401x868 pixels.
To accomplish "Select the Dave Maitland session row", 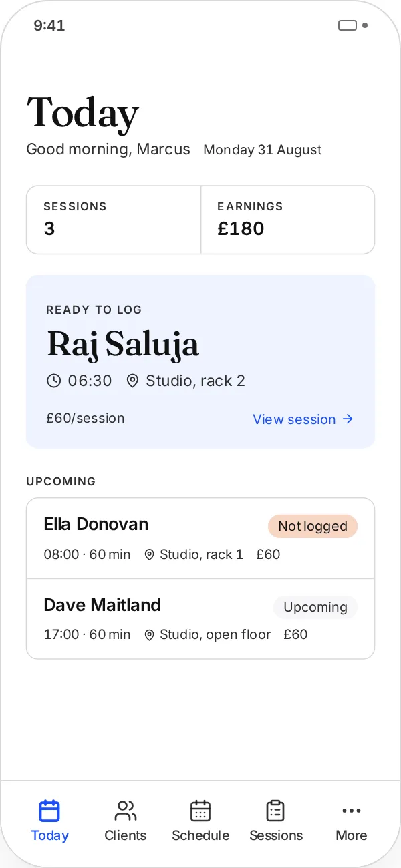I will 200,619.
